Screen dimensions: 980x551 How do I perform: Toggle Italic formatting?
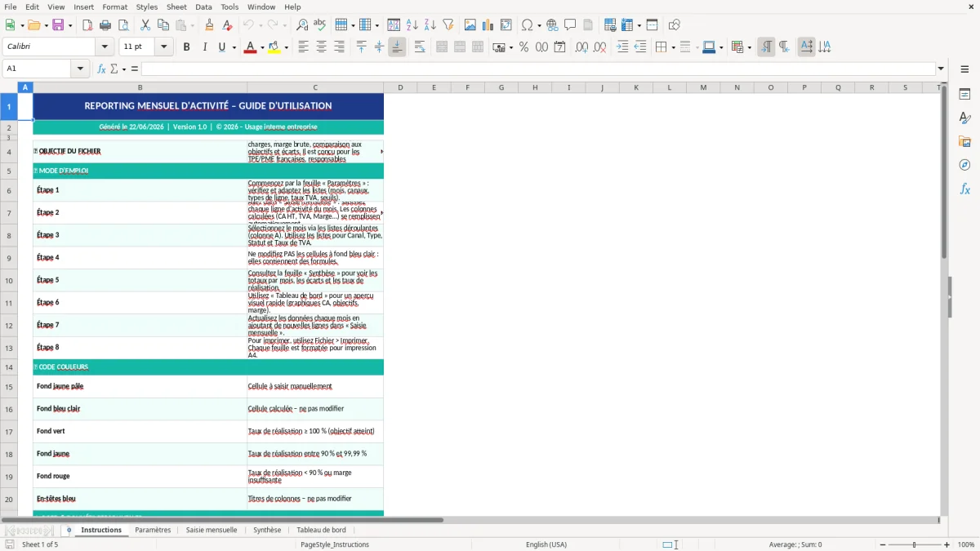click(204, 47)
